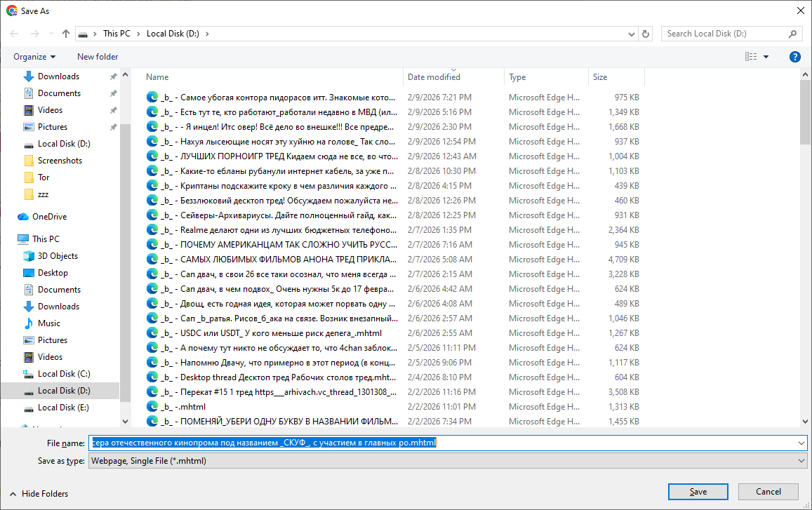Open the blue Help question mark

(x=795, y=57)
